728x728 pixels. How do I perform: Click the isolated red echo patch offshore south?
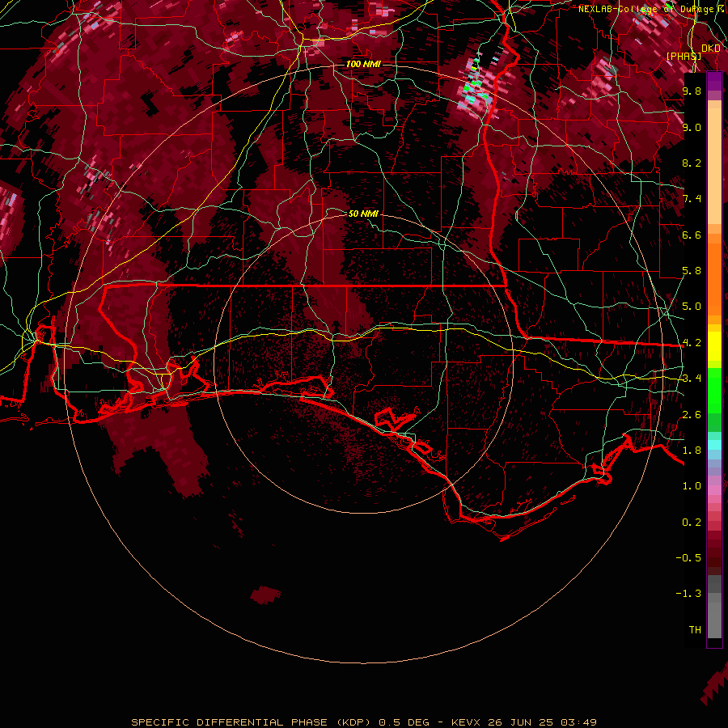pyautogui.click(x=265, y=595)
